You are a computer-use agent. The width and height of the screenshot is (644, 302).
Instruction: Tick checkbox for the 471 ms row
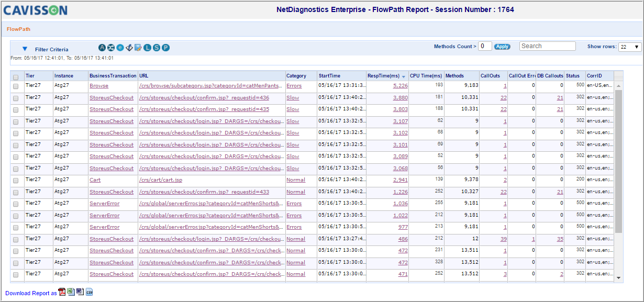click(16, 274)
